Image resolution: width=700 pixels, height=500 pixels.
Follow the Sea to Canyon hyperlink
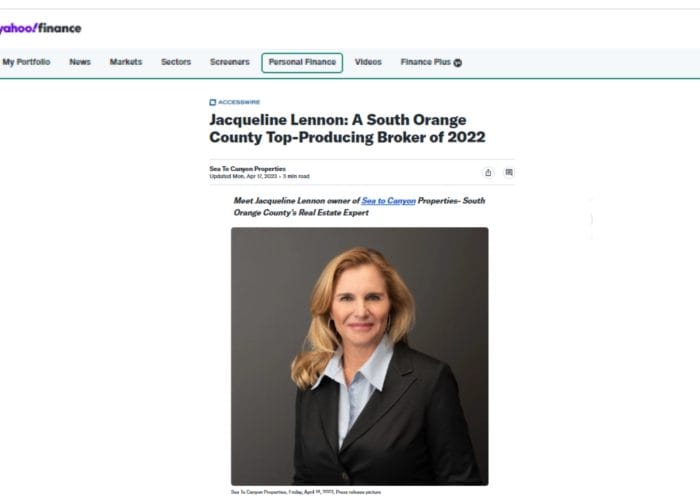point(388,201)
